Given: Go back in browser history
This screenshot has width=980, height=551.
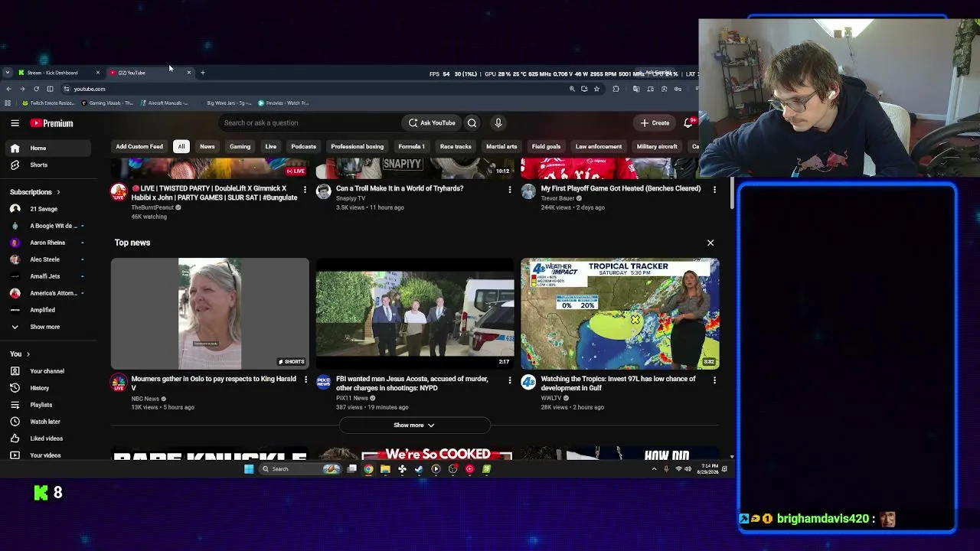Looking at the screenshot, I should click(8, 89).
